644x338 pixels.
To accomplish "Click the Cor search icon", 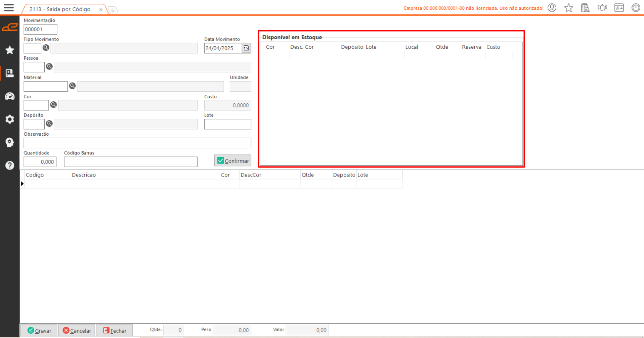I will pos(53,105).
